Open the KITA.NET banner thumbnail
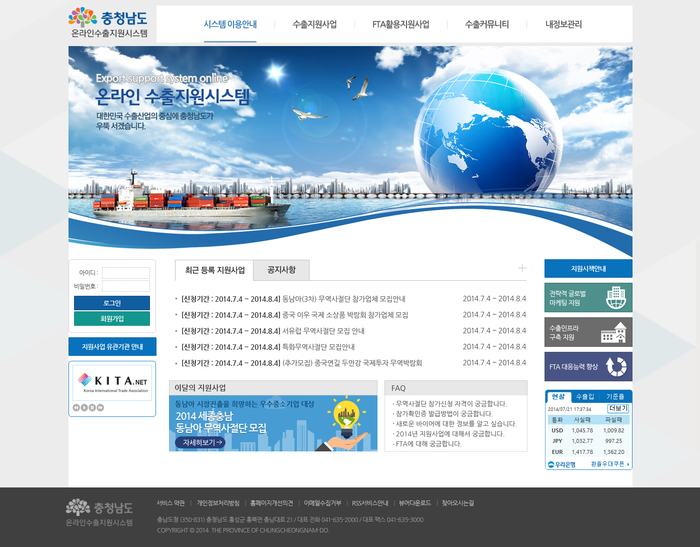Viewport: 700px width, 547px height. (112, 382)
